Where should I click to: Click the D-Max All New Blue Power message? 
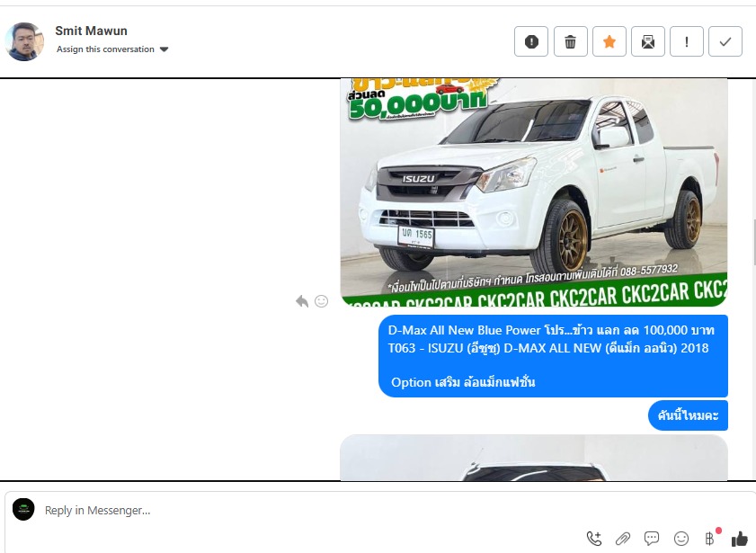(553, 356)
